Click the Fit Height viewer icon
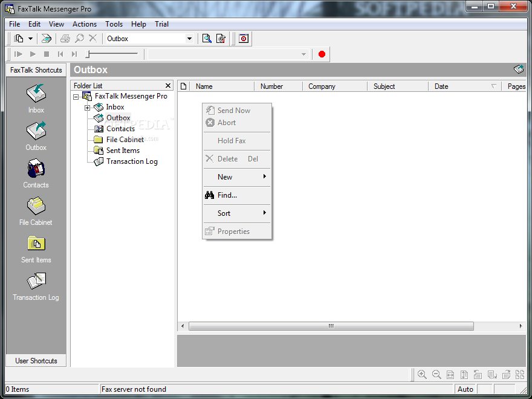 tap(464, 375)
